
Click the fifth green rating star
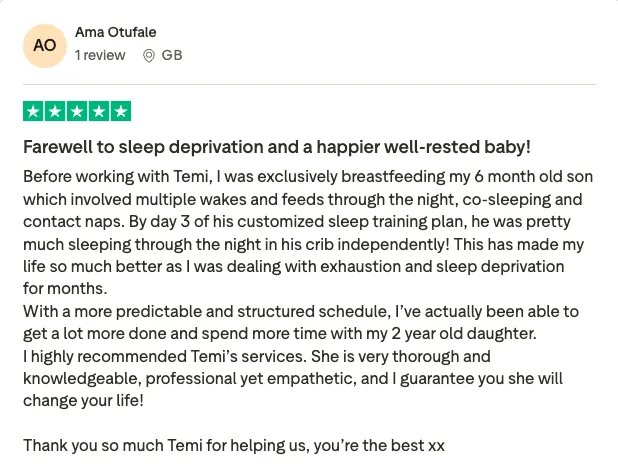(x=121, y=111)
